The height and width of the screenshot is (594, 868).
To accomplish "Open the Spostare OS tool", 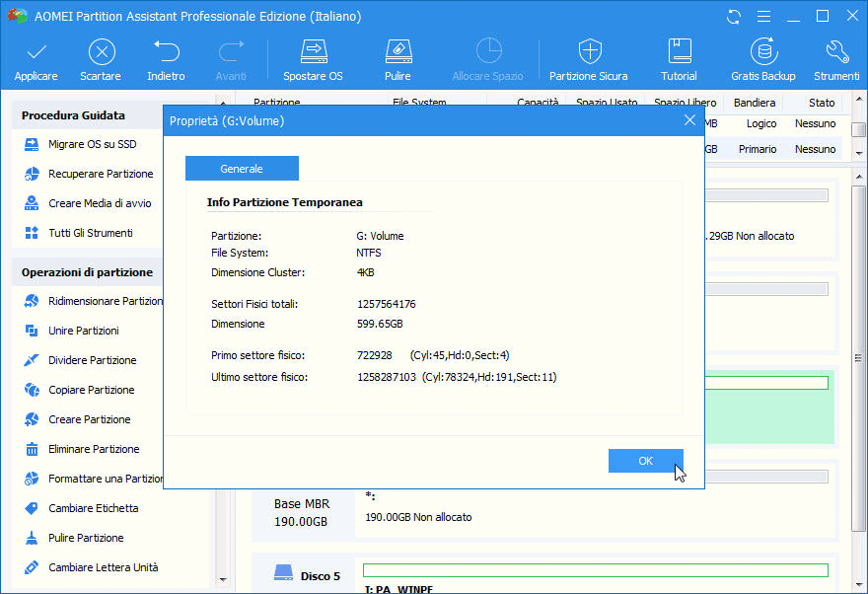I will tap(313, 52).
